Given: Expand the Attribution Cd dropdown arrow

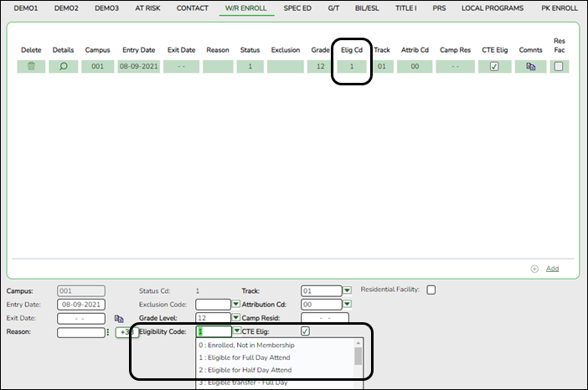Looking at the screenshot, I should point(347,304).
